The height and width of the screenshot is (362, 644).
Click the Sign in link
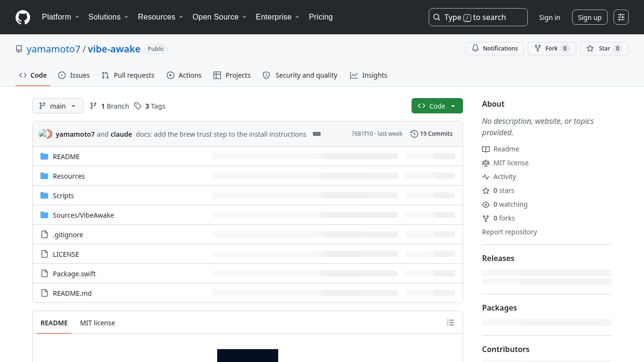point(550,17)
